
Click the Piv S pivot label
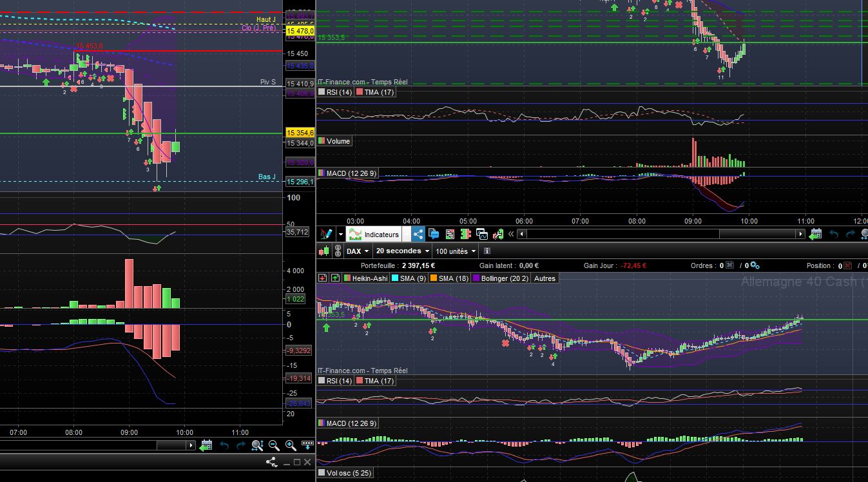(268, 82)
